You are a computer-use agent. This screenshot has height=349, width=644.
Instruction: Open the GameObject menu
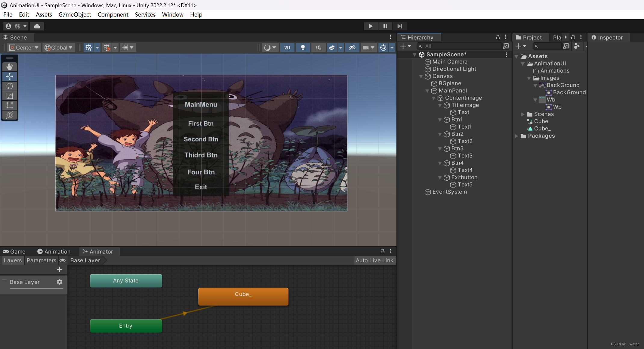[75, 14]
